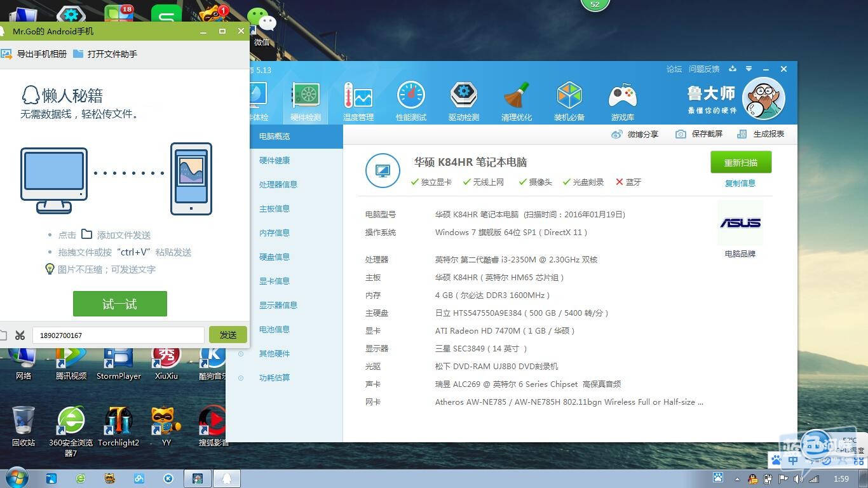Viewport: 868px width, 488px height.
Task: Open 搜狐影音 desktop shortcut
Action: click(212, 426)
